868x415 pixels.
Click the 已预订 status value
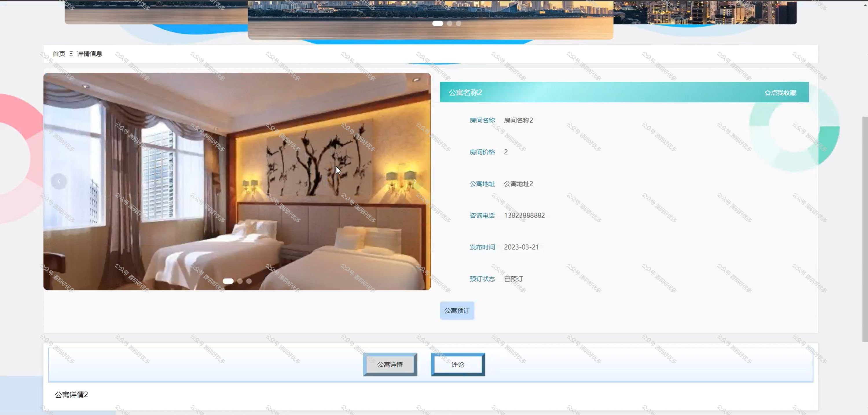[x=513, y=279]
